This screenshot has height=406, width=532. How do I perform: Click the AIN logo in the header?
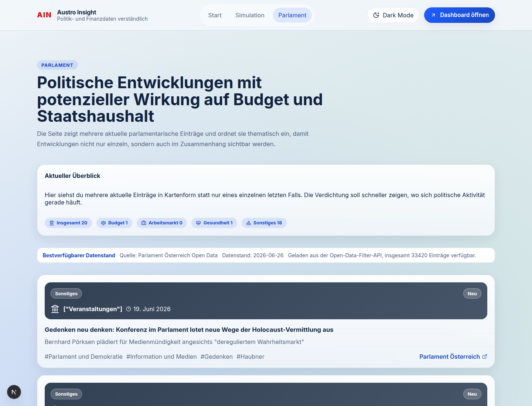click(x=44, y=15)
